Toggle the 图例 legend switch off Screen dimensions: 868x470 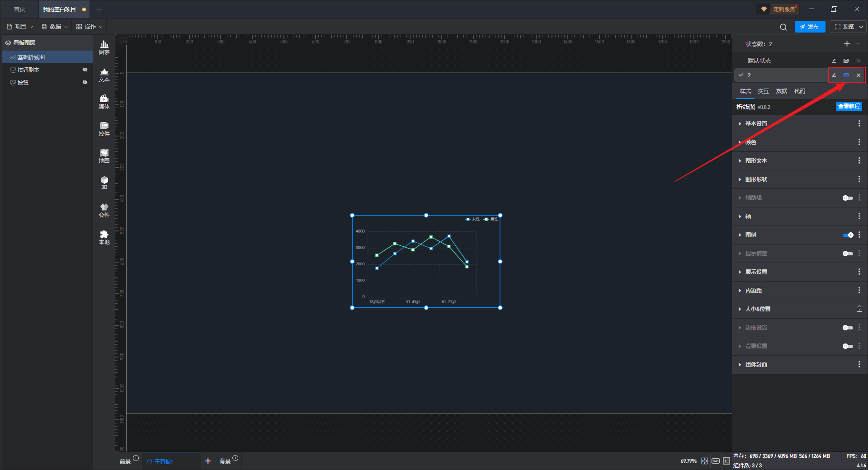point(848,235)
